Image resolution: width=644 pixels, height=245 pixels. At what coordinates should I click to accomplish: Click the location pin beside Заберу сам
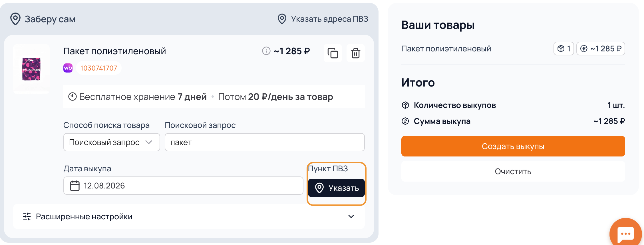[x=15, y=19]
